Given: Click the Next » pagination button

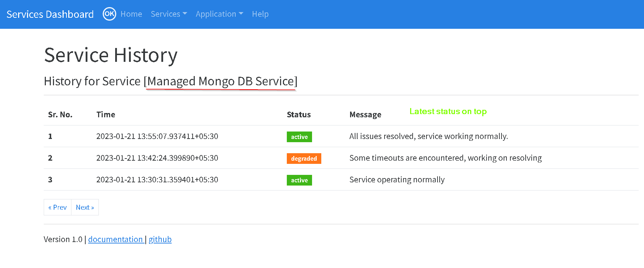Looking at the screenshot, I should coord(85,207).
